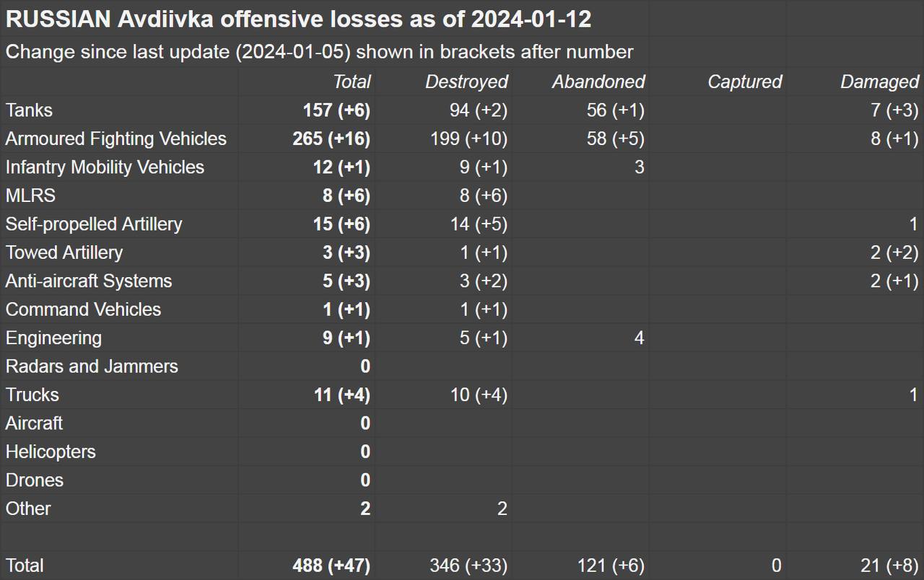
Task: Click the 'Armoured Fighting Vehicles' row label
Action: tap(116, 139)
